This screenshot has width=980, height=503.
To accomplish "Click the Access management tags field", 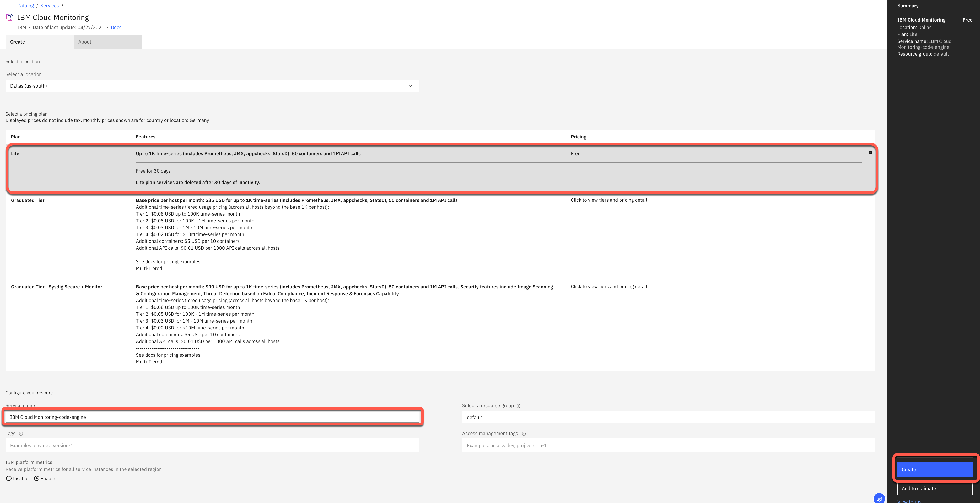I will [x=669, y=446].
